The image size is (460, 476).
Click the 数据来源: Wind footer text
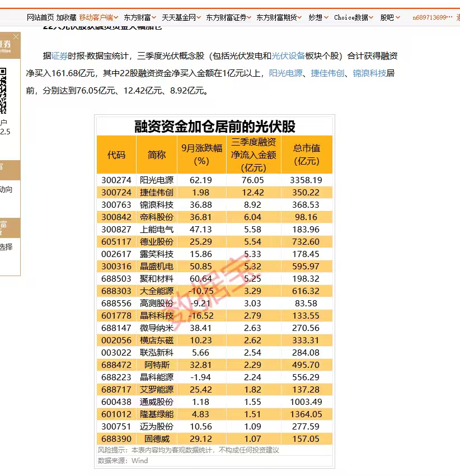pyautogui.click(x=123, y=461)
